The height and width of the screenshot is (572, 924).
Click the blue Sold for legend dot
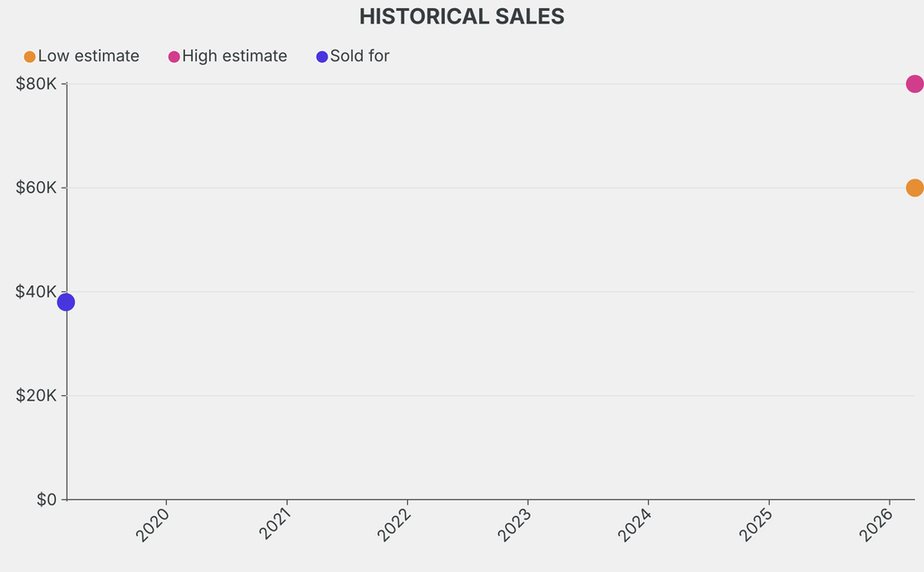(322, 57)
